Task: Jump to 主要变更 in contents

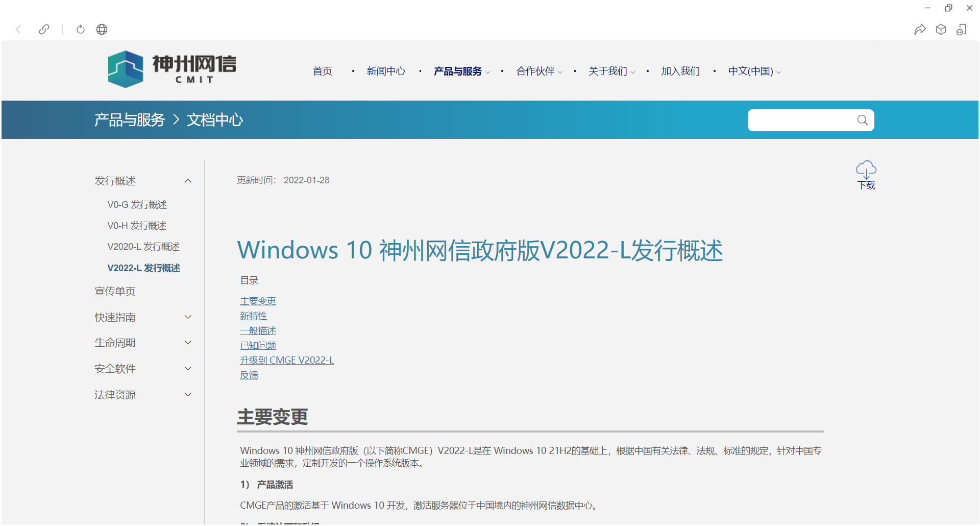Action: tap(258, 301)
